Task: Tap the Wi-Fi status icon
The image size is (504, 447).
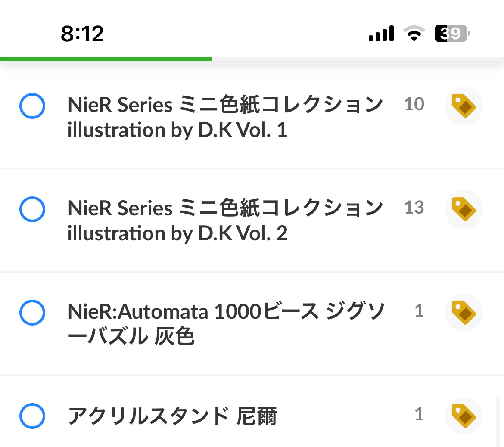Action: pyautogui.click(x=414, y=34)
